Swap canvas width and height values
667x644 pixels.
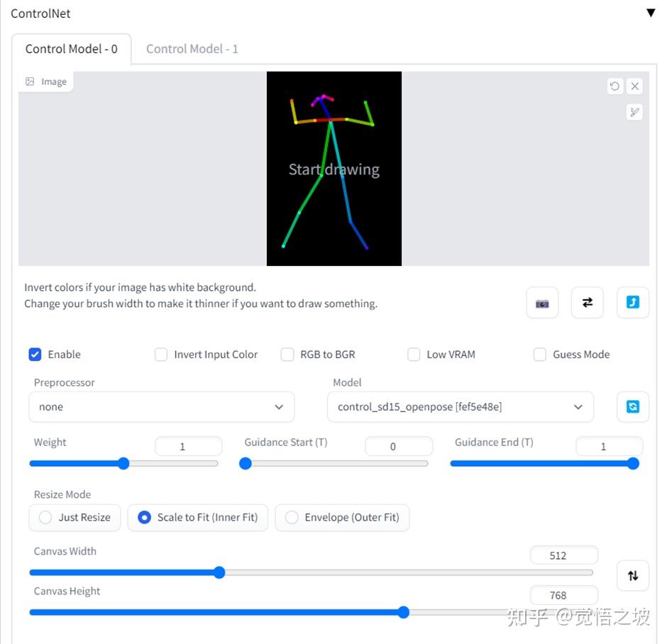633,575
